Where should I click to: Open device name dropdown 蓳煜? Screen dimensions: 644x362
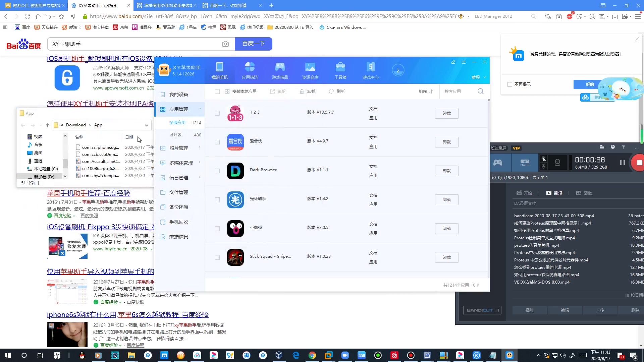click(x=479, y=77)
